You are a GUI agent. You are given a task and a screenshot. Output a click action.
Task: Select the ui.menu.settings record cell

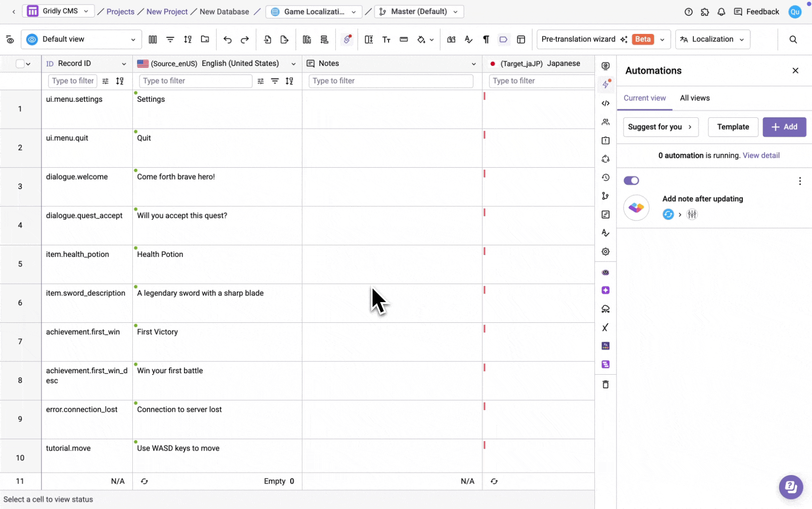pyautogui.click(x=87, y=109)
